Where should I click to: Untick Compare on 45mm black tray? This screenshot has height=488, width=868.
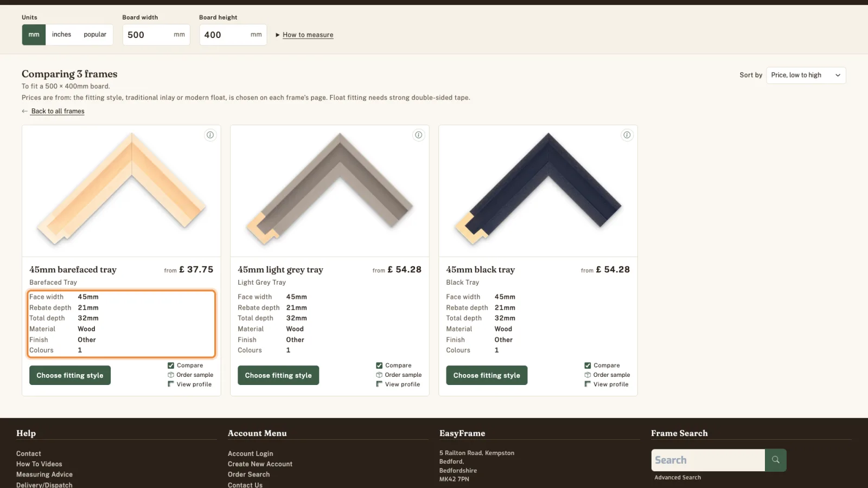[588, 365]
